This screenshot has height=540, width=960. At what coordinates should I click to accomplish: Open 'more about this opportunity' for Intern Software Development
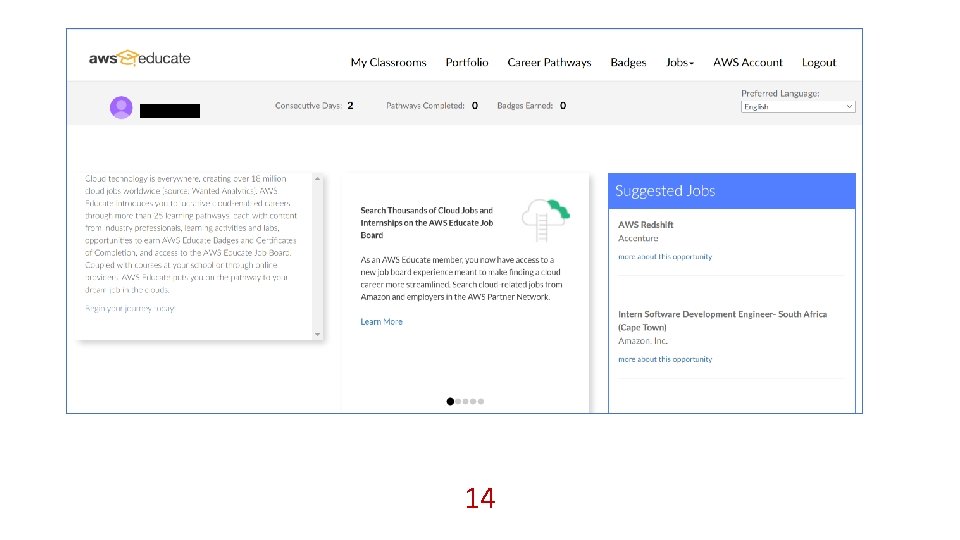click(x=665, y=359)
